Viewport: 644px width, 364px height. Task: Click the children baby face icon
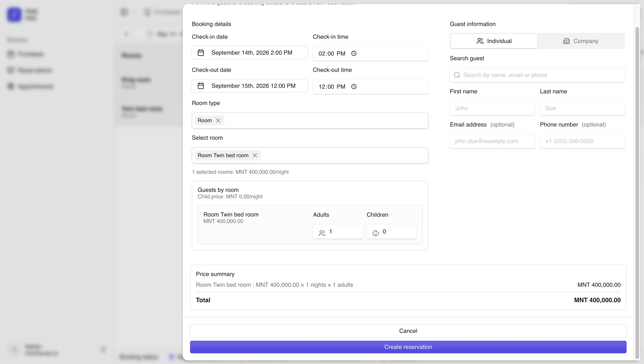coord(375,233)
